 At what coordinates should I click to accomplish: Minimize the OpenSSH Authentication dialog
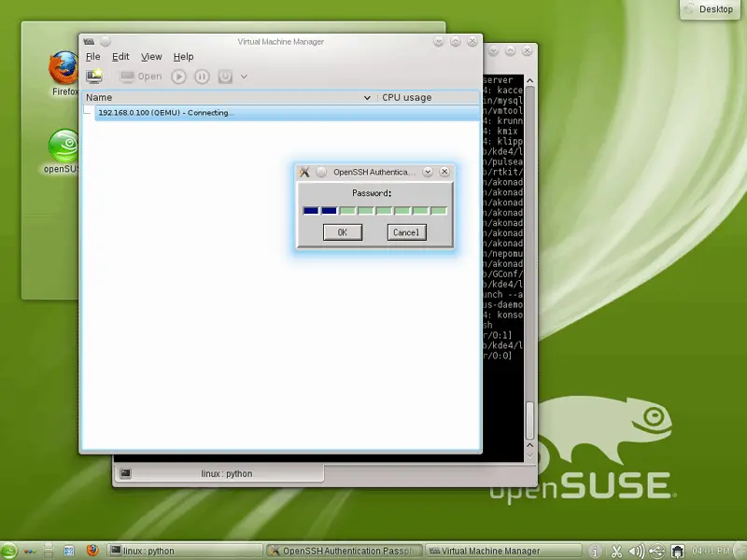coord(428,172)
